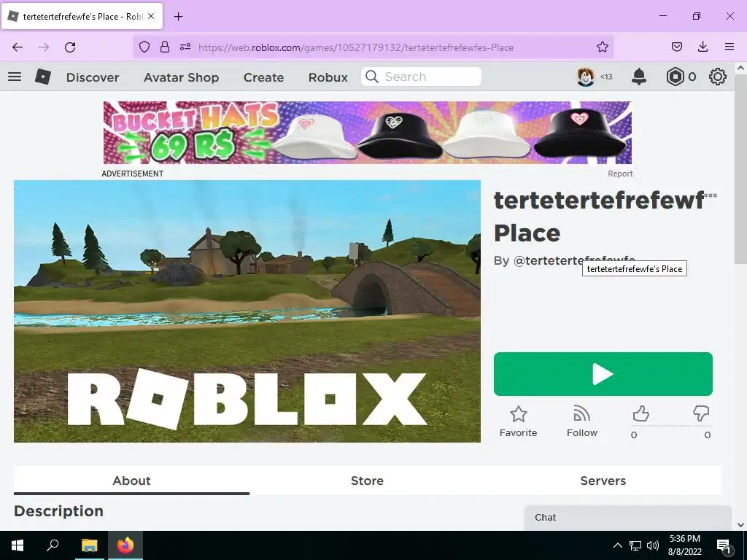
Task: Open Windows taskbar search
Action: coord(53,545)
